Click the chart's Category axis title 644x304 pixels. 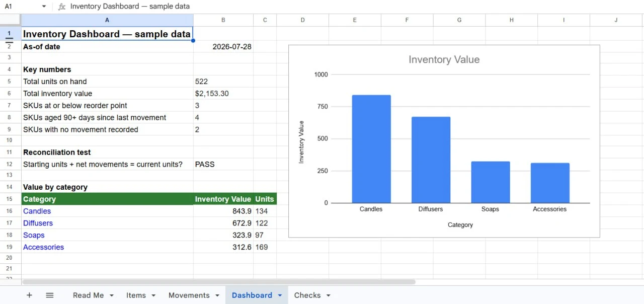pyautogui.click(x=460, y=225)
